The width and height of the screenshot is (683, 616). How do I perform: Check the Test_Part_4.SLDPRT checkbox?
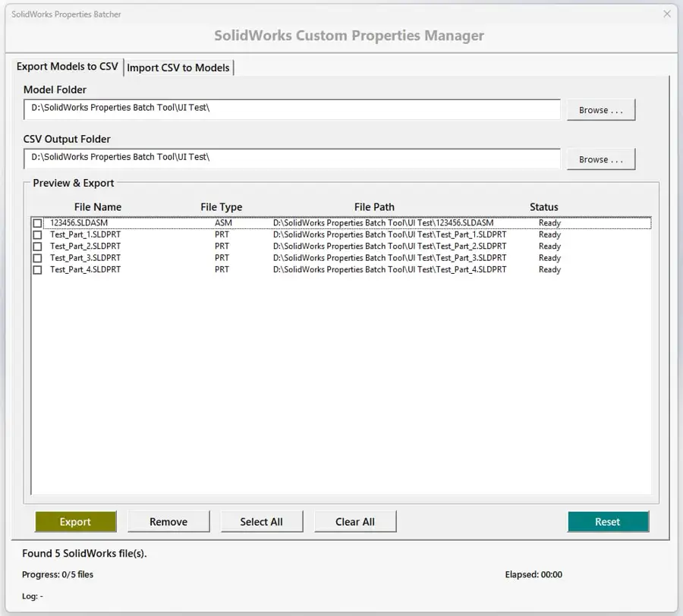pos(37,269)
